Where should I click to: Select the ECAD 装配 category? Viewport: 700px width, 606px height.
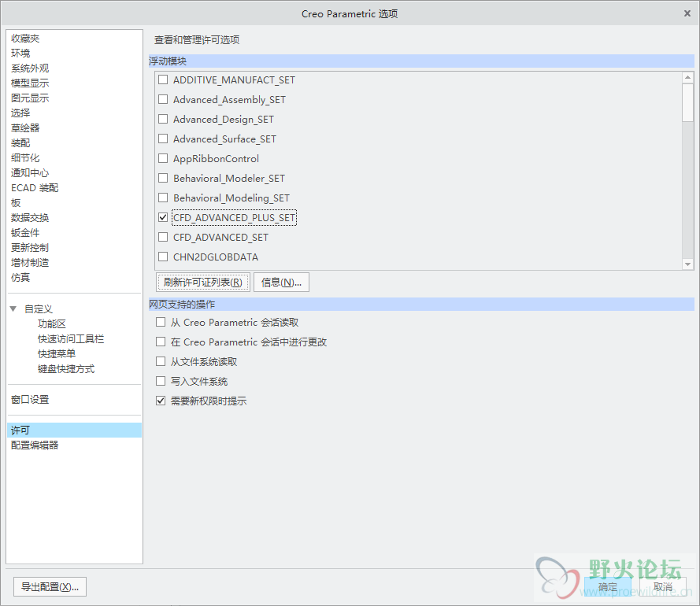pos(35,188)
